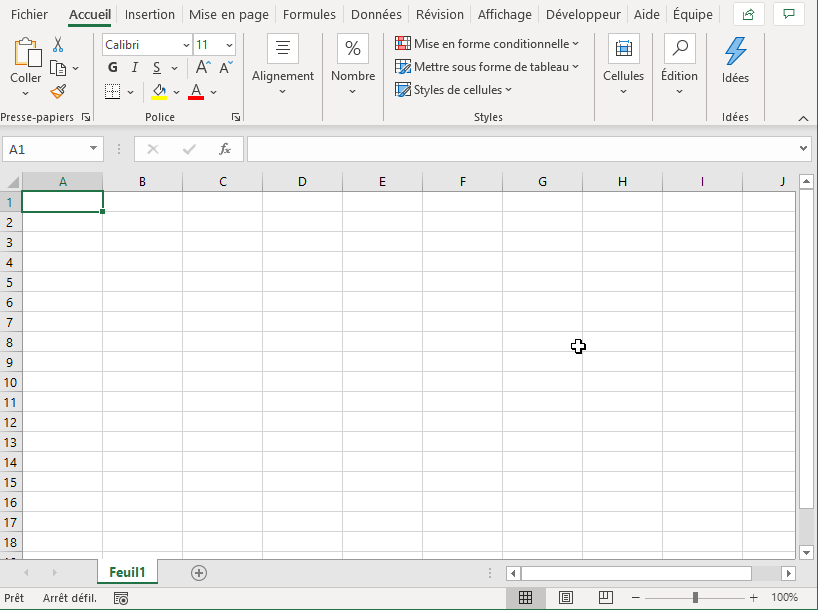Confirm entry with the check icon
This screenshot has height=610, width=818.
pyautogui.click(x=189, y=149)
